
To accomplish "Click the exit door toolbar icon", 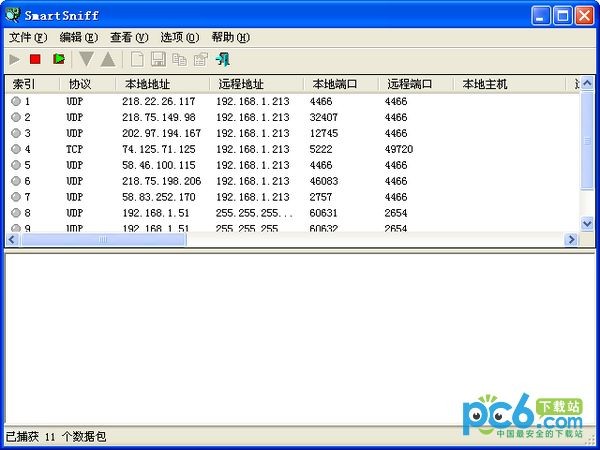I will pos(223,59).
